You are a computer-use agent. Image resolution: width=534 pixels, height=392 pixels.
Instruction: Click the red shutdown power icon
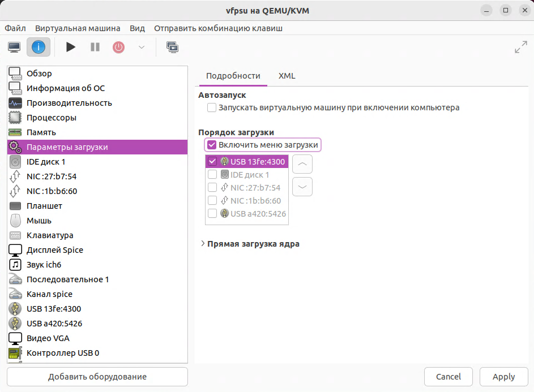tap(118, 48)
